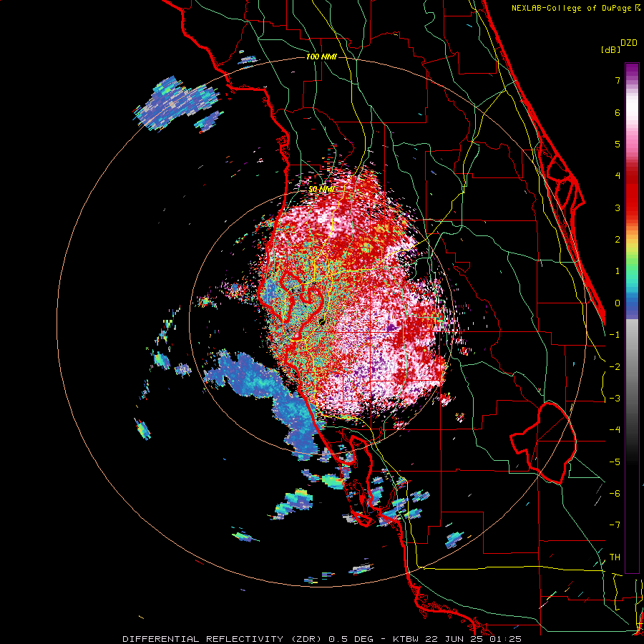Click the -1 value on the scale

coord(615,335)
